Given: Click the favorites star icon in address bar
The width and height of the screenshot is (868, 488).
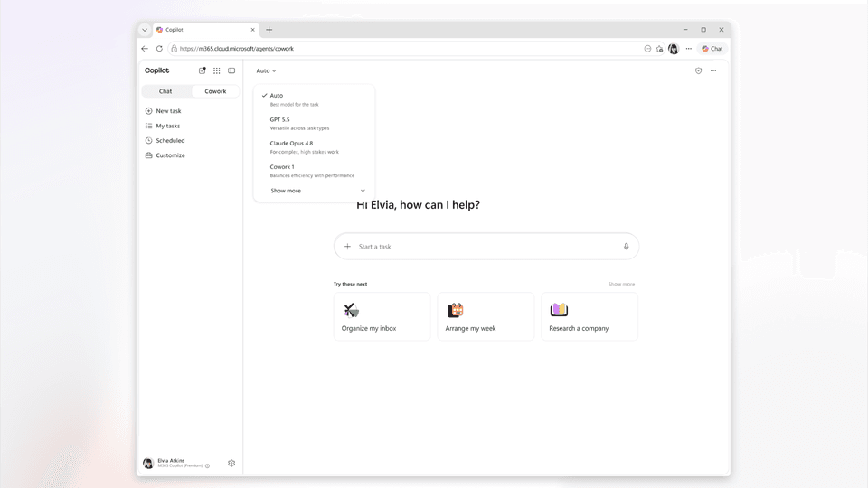Looking at the screenshot, I should tap(659, 49).
